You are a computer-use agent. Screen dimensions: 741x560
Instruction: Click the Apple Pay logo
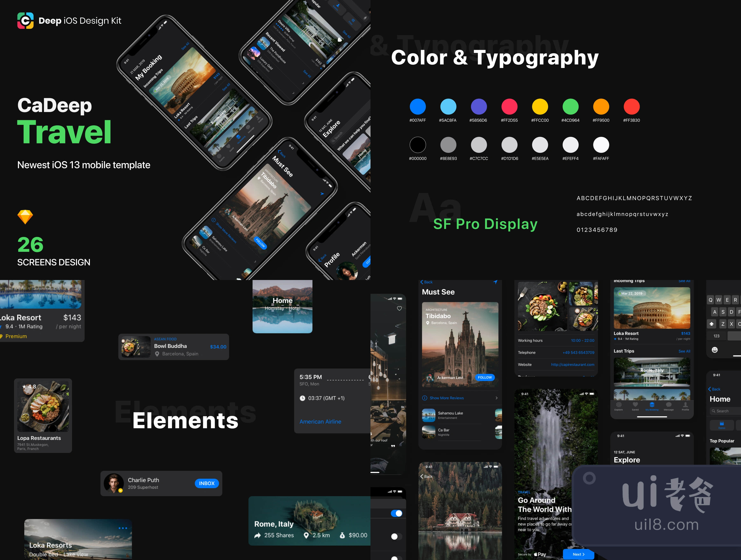tap(540, 554)
